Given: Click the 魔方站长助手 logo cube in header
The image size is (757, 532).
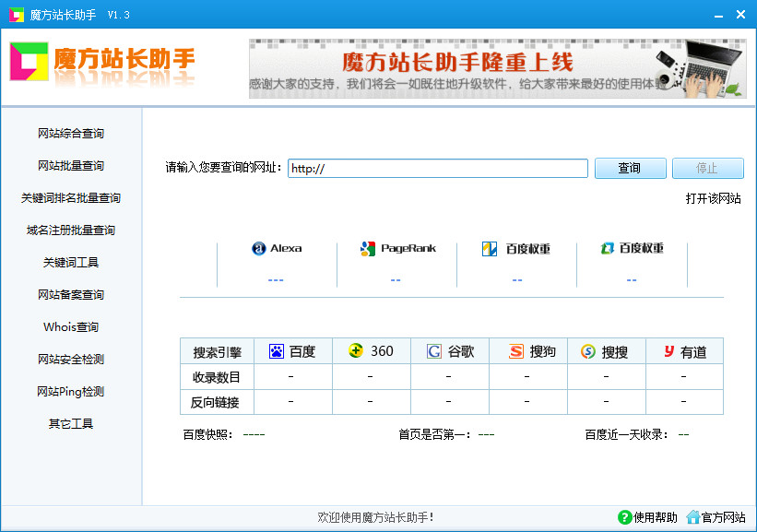Looking at the screenshot, I should (x=29, y=61).
